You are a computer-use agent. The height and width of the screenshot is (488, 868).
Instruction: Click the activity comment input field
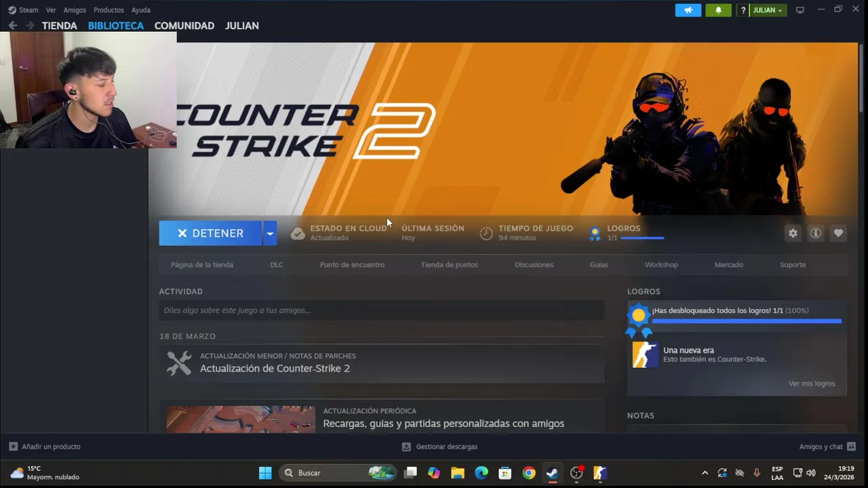[382, 310]
